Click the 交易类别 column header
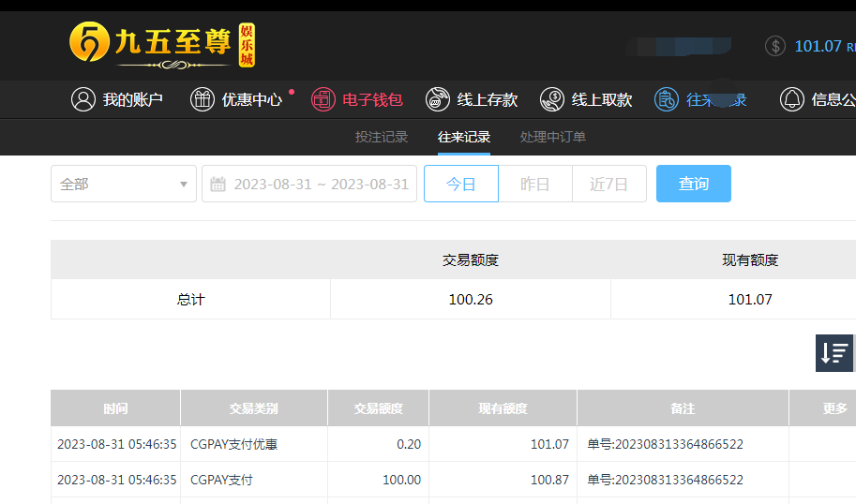856x504 pixels. click(x=254, y=408)
